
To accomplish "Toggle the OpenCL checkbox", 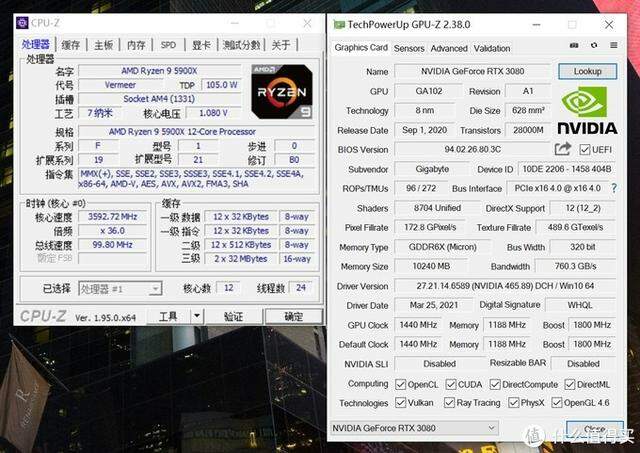I will coord(400,384).
